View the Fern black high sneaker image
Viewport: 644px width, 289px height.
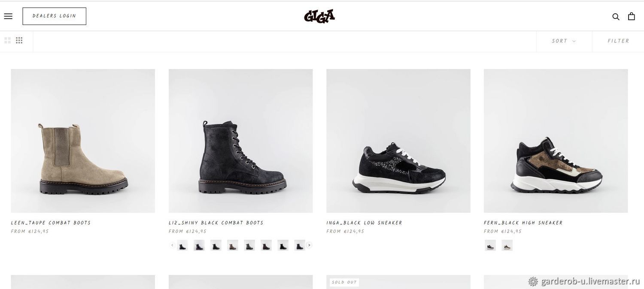[x=556, y=141]
